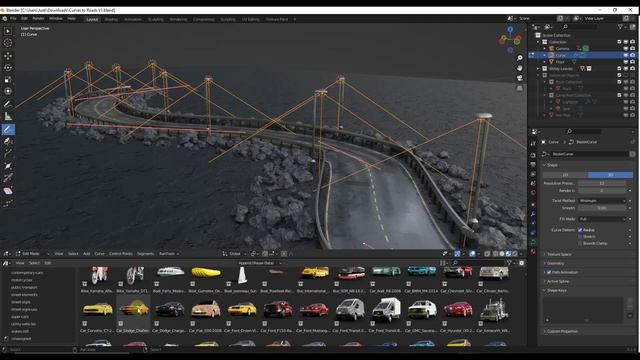Enable rendered viewport shading mode
This screenshot has height=360, width=640.
pos(515,254)
